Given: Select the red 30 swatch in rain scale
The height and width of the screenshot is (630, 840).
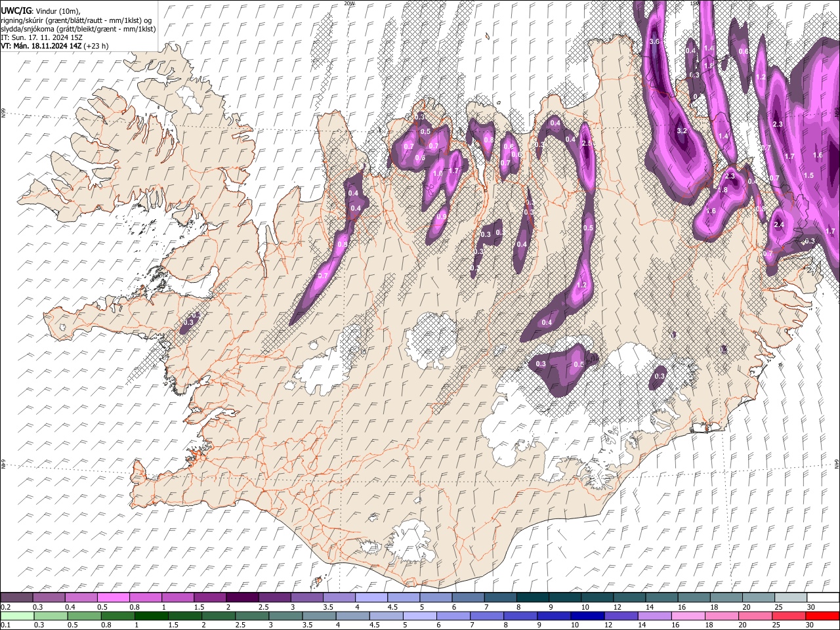Looking at the screenshot, I should click(x=823, y=616).
